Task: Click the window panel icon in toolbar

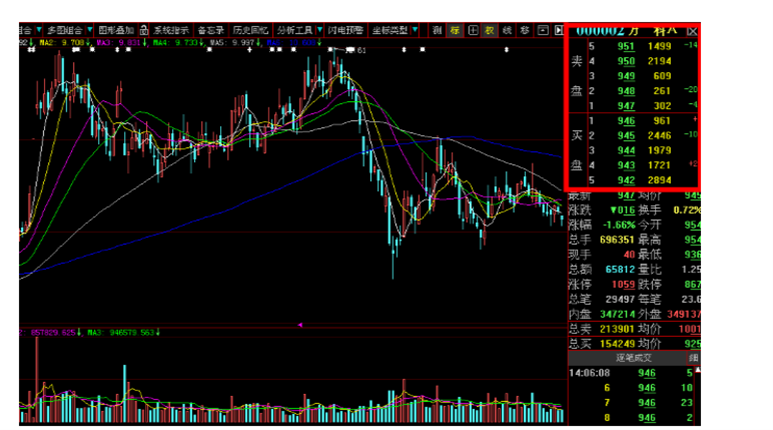Action: (x=542, y=30)
